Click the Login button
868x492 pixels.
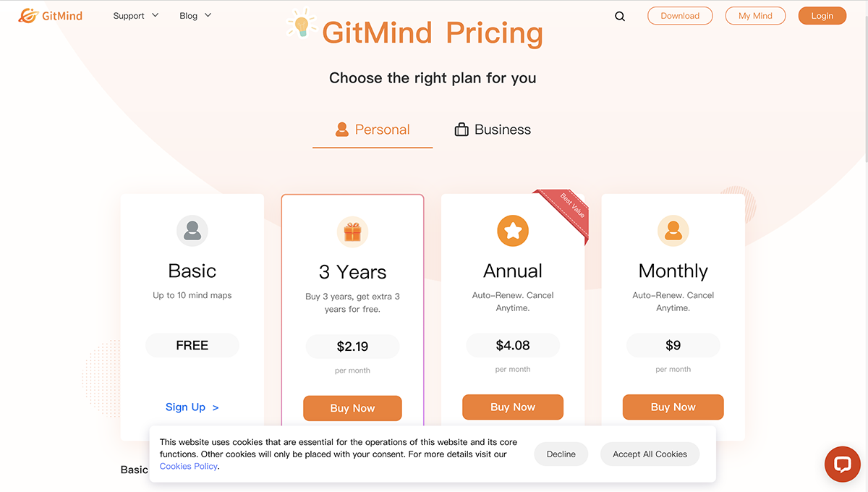(822, 15)
